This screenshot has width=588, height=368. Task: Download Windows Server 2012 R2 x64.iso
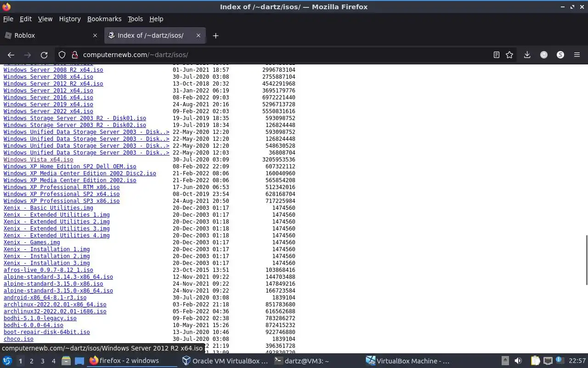(x=53, y=84)
